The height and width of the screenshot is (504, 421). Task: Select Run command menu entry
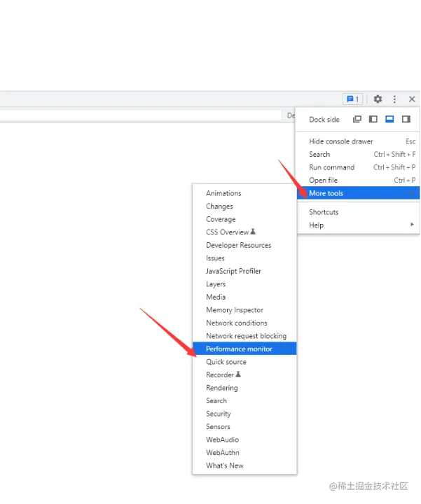[x=358, y=167]
